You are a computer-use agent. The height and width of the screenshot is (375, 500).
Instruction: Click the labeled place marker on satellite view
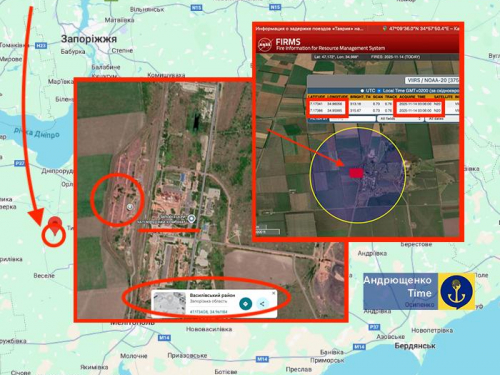191,219
